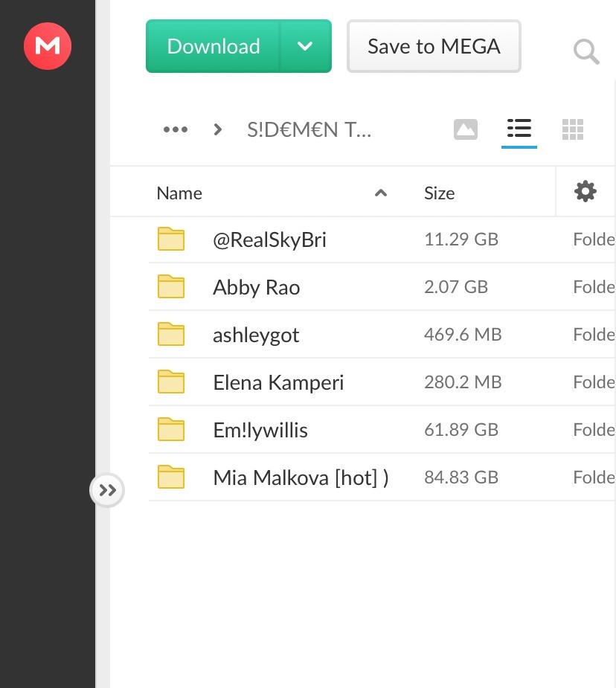The image size is (616, 688).
Task: Sort by Name column header
Action: (x=179, y=193)
